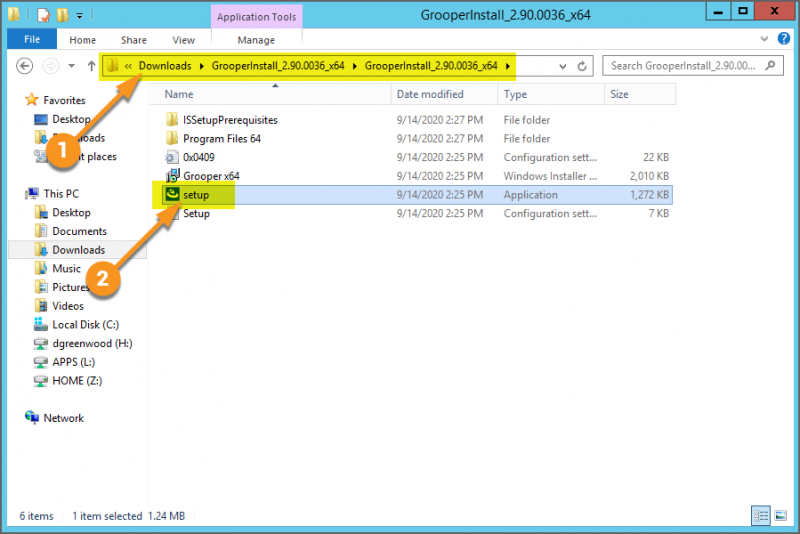Open Local Disk (C:) in sidebar

[85, 325]
